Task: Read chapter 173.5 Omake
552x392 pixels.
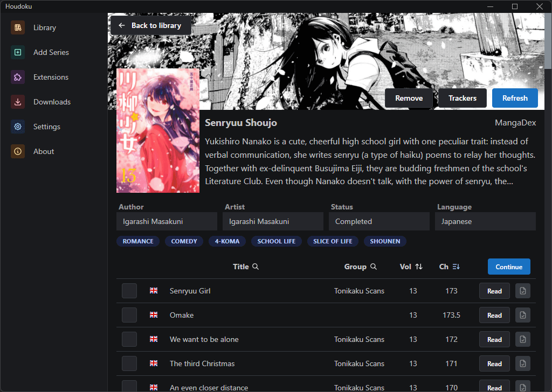Action: point(494,315)
